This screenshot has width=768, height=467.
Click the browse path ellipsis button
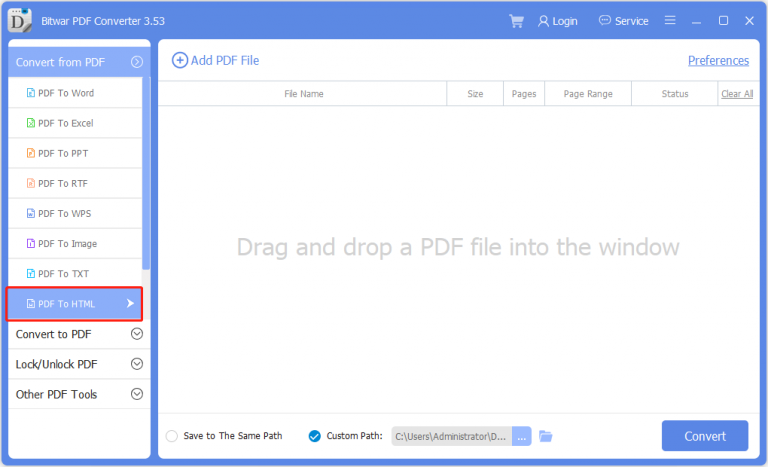pos(521,436)
